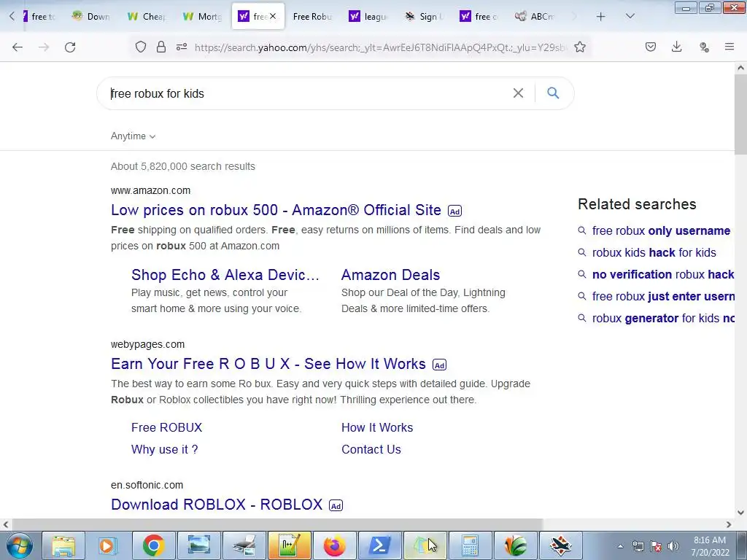This screenshot has width=747, height=560.
Task: Save page to Pocket icon
Action: pyautogui.click(x=651, y=47)
